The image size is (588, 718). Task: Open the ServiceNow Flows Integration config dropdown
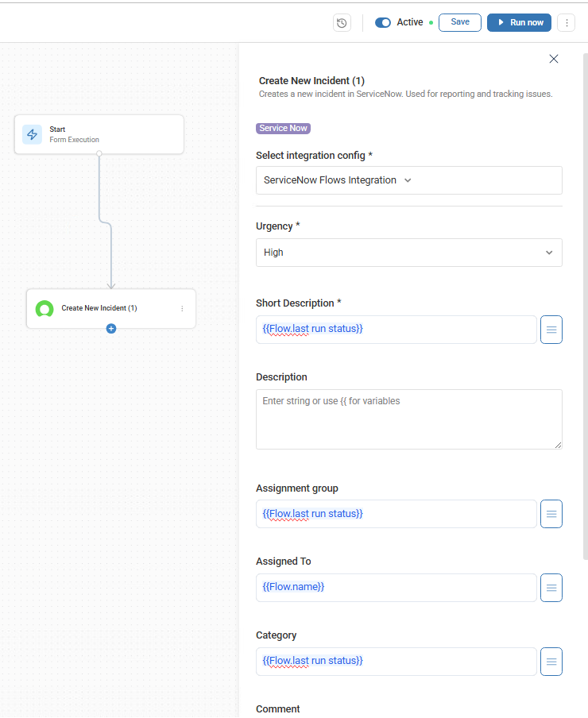[x=408, y=180]
